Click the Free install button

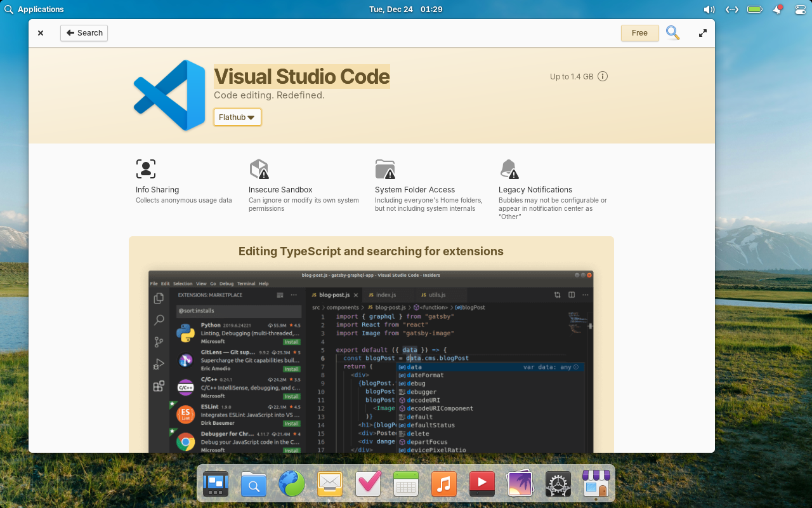640,33
